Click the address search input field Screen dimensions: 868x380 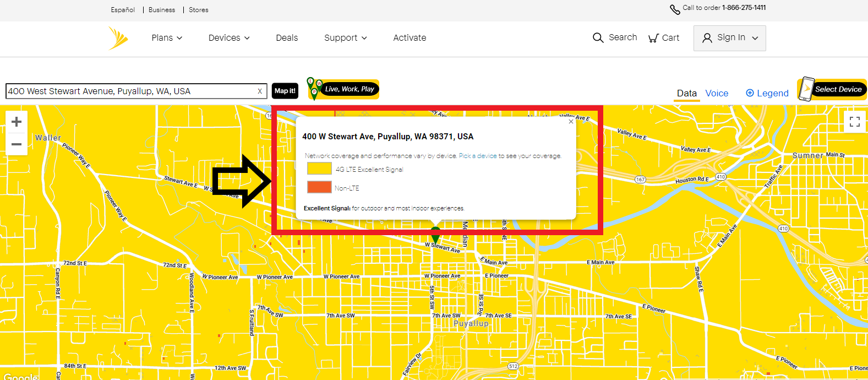[131, 91]
